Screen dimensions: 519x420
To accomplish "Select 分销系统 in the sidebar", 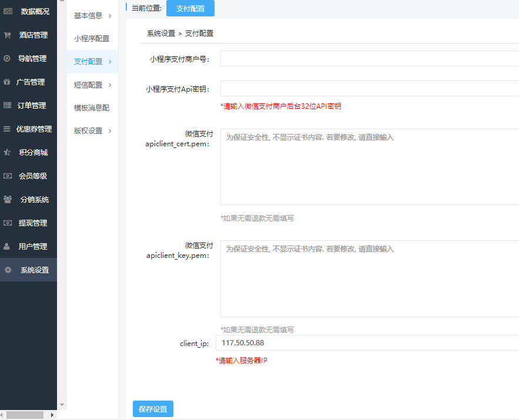I will [35, 199].
